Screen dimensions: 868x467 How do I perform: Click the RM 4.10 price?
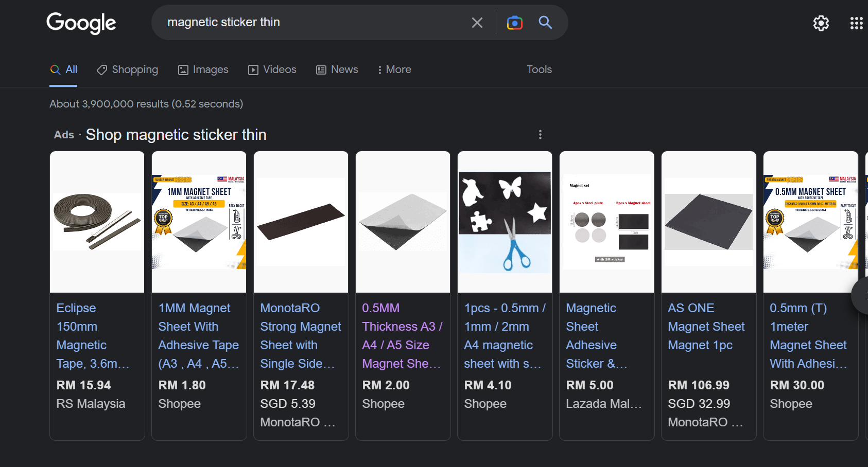click(488, 385)
